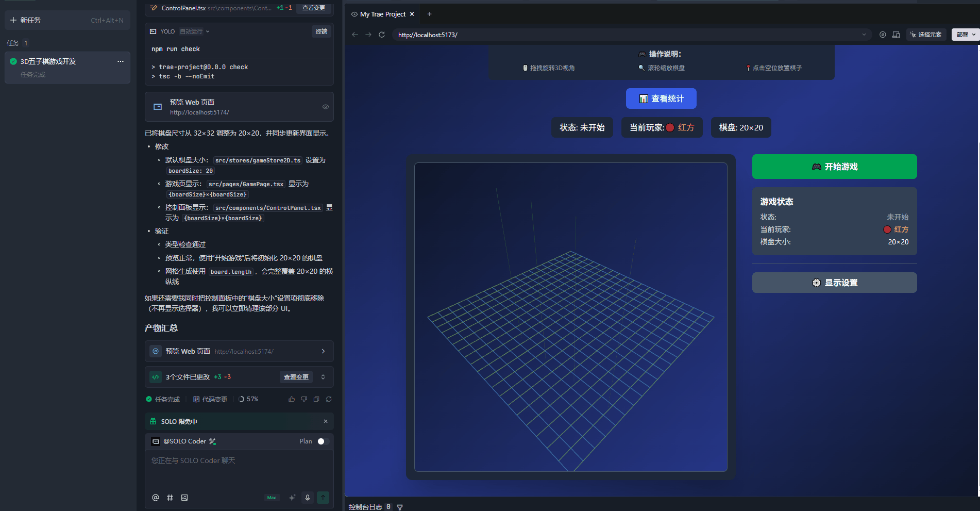Click the 控制台日志 console log tab
Screen dimensions: 980x511
tap(365, 507)
